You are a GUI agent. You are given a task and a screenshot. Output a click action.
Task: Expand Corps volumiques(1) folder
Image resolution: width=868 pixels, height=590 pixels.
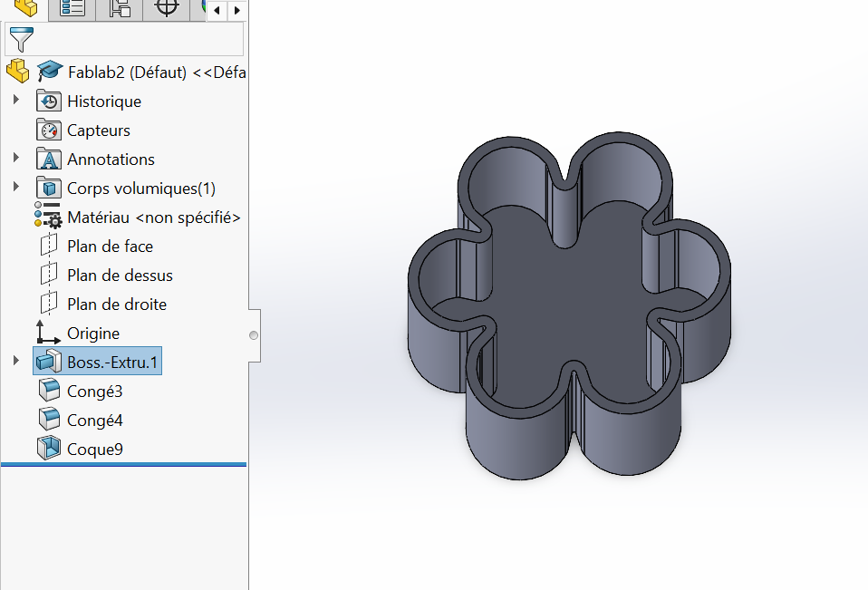pos(16,188)
